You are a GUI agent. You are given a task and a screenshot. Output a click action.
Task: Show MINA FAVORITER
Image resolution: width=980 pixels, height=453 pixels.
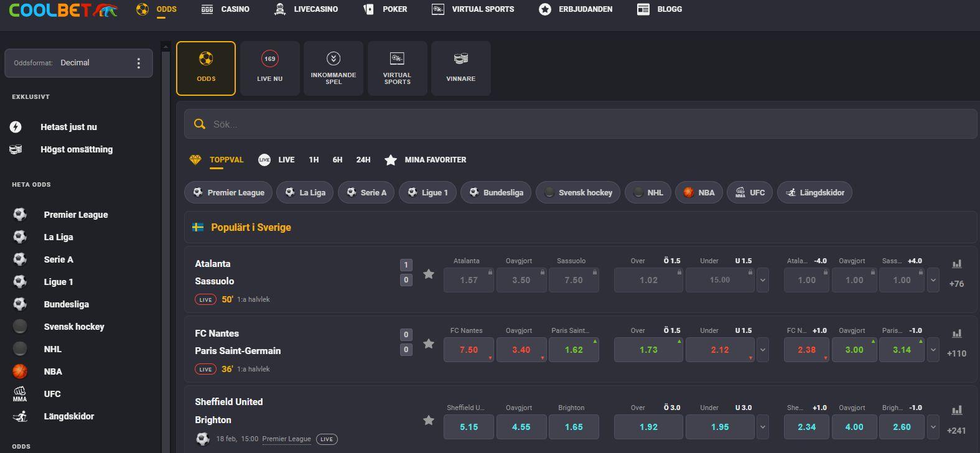(x=425, y=160)
